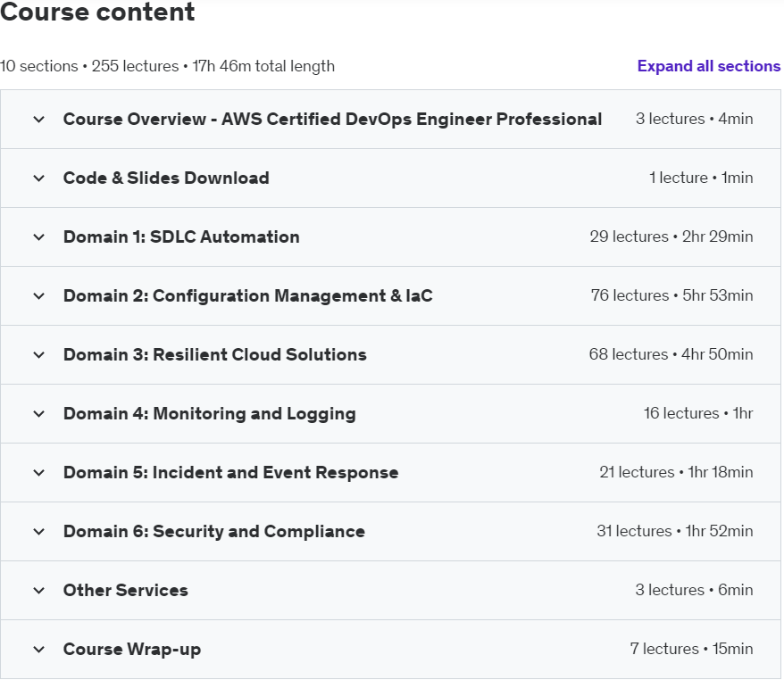Click the Domain 5: Incident and Event Response title

tap(230, 473)
